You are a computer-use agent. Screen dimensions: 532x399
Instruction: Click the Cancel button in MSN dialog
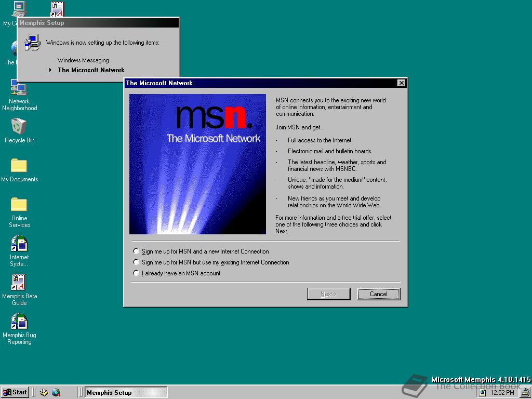[x=378, y=294]
